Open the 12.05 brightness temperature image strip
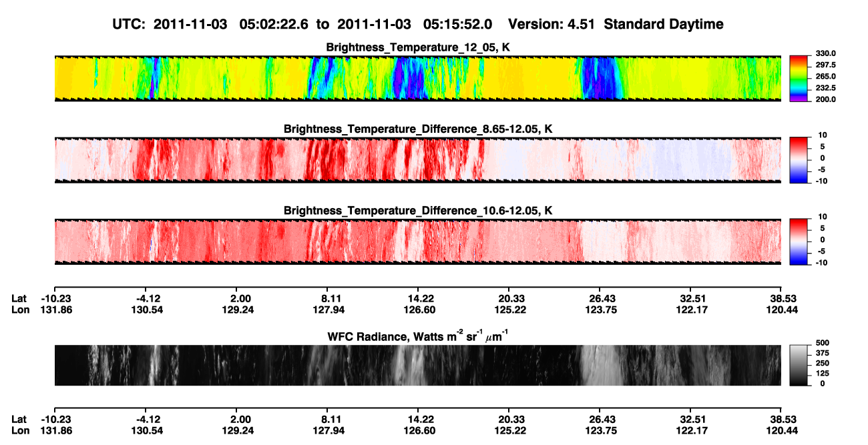868x445 pixels. (x=418, y=79)
